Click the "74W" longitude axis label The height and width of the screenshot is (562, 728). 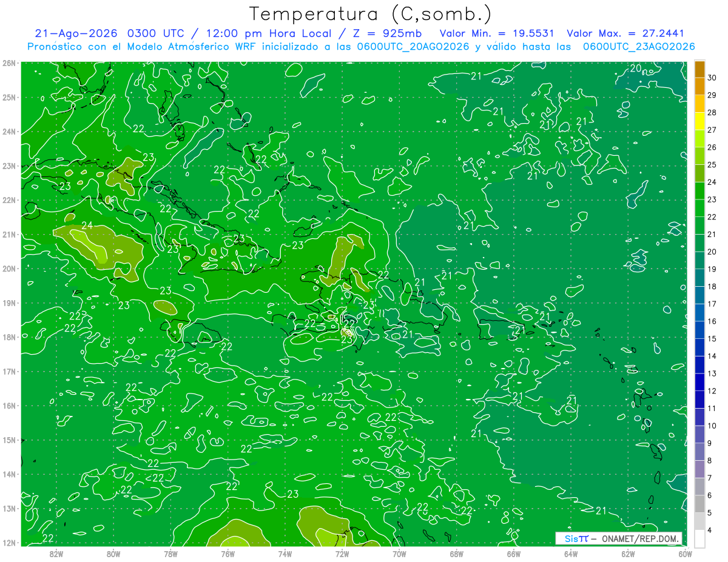tap(285, 554)
